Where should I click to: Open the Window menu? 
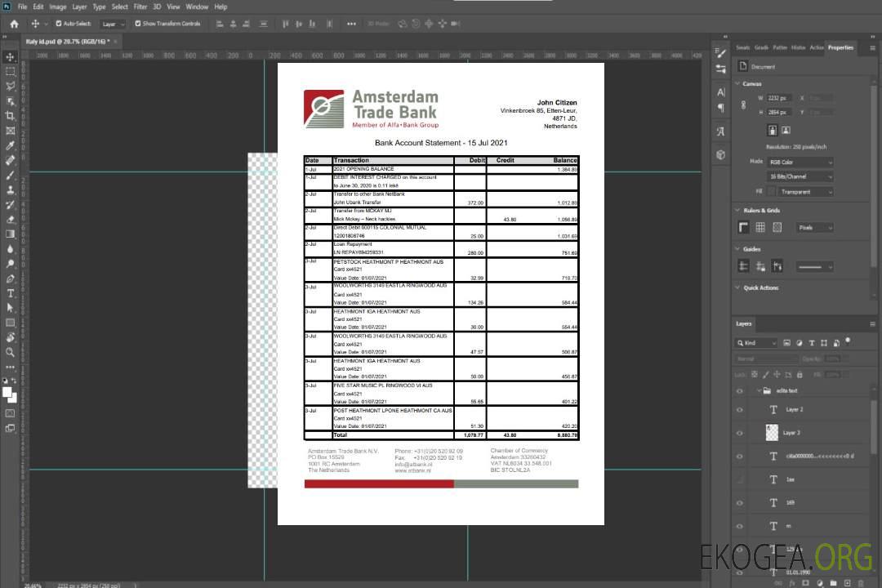point(197,7)
